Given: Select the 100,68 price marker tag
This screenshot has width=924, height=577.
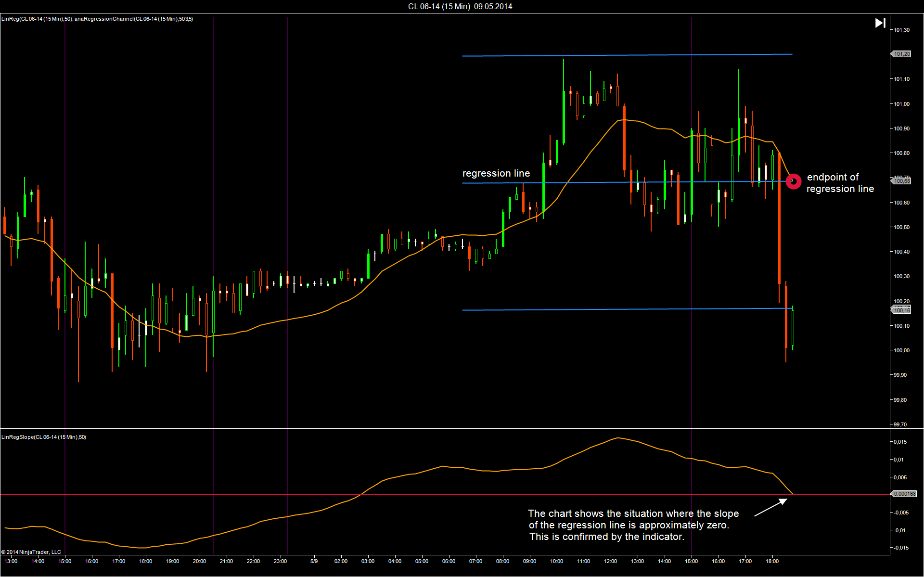Looking at the screenshot, I should [x=902, y=181].
